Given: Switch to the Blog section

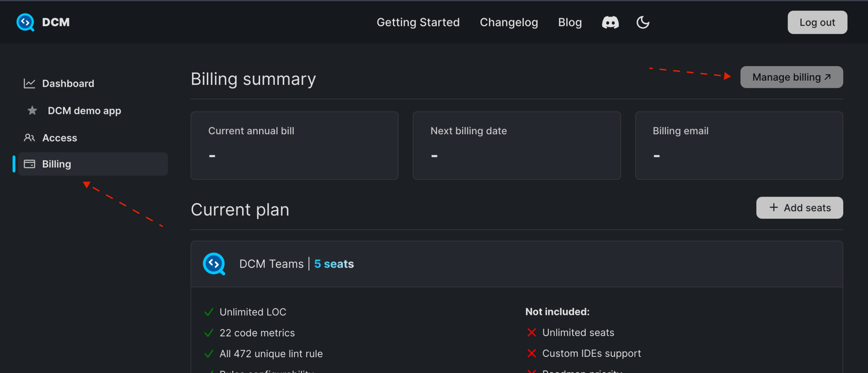Looking at the screenshot, I should (x=570, y=22).
